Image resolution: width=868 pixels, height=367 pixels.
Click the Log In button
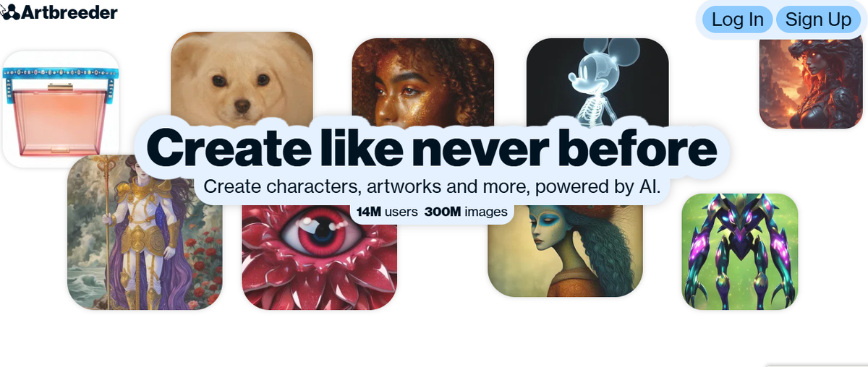[737, 20]
